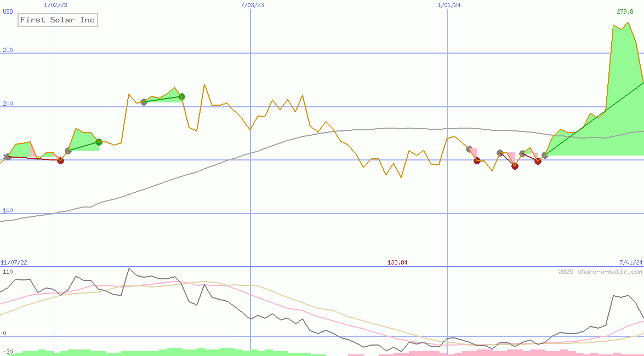Click green marker dot near the 210 level
This screenshot has height=356, width=644.
tap(182, 96)
